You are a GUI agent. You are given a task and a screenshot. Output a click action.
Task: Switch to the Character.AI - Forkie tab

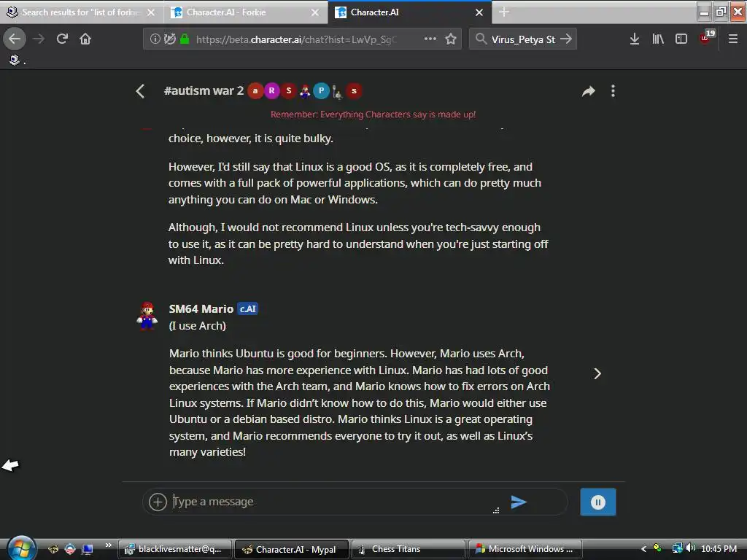[x=246, y=12]
